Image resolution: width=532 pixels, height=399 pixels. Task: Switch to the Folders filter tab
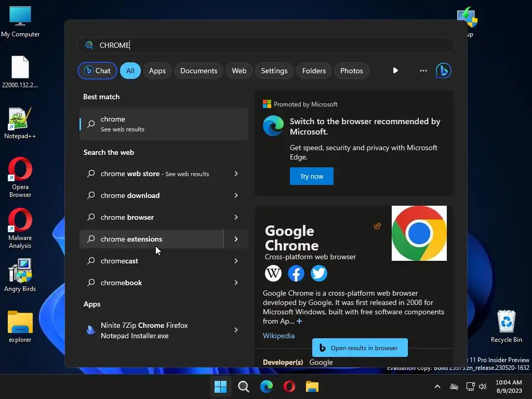point(314,71)
